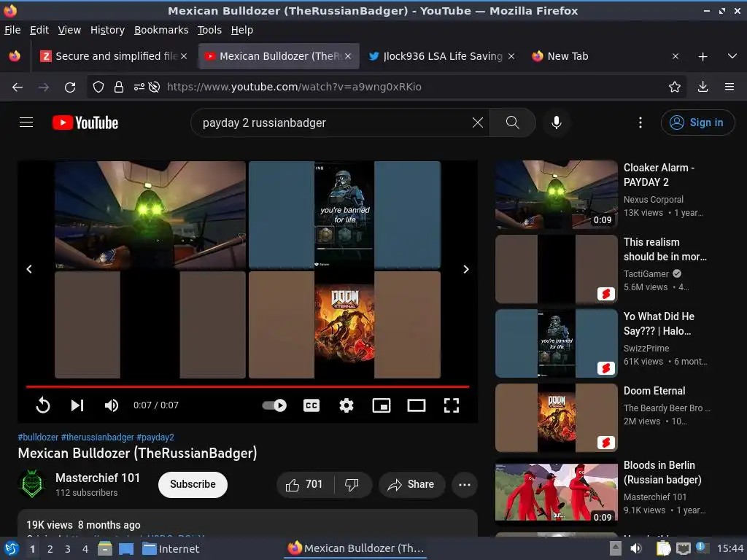Go back with browser back arrow
Screen dimensions: 747x560
pyautogui.click(x=18, y=87)
